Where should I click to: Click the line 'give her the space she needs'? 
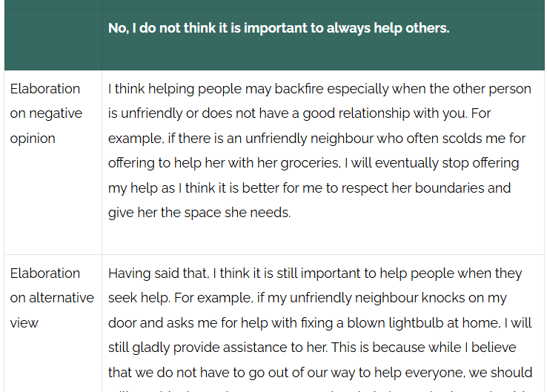199,213
